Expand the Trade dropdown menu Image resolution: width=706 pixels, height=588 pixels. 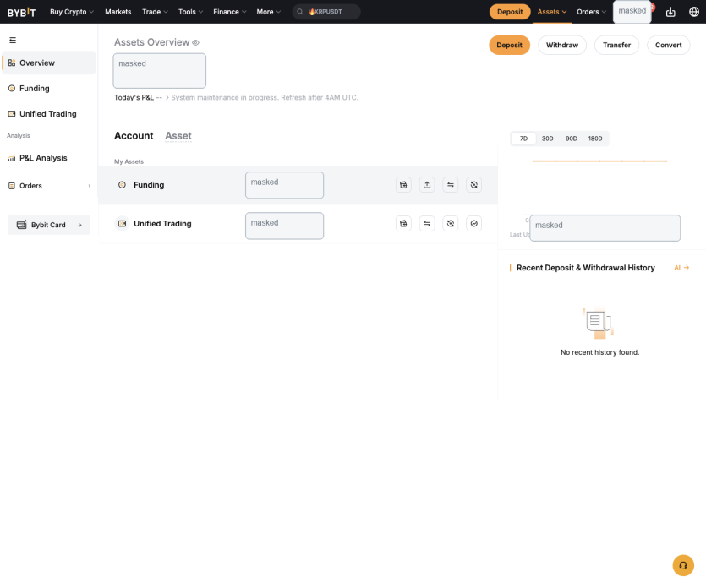[155, 12]
